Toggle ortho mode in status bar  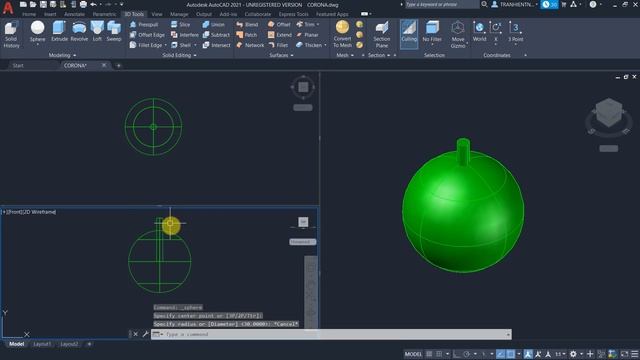[x=456, y=354]
